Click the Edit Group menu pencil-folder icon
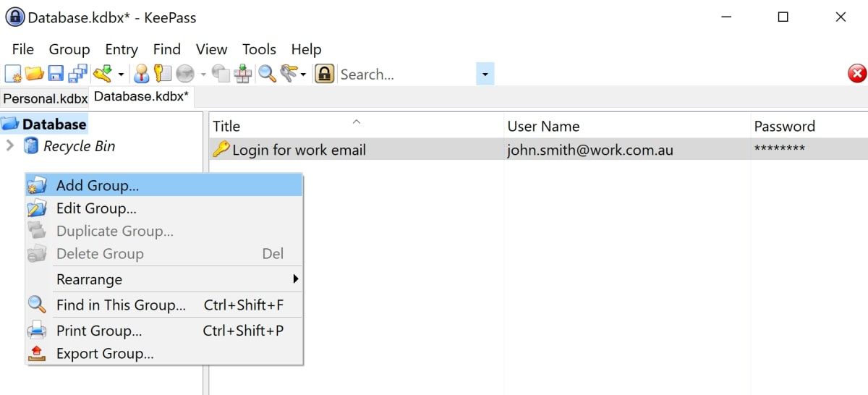868x395 pixels. (x=37, y=208)
